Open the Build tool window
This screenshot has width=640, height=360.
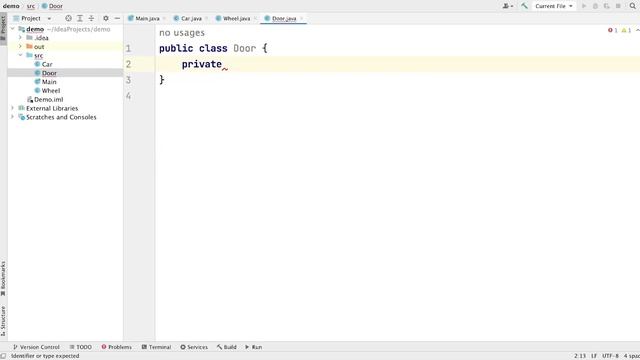[227, 347]
